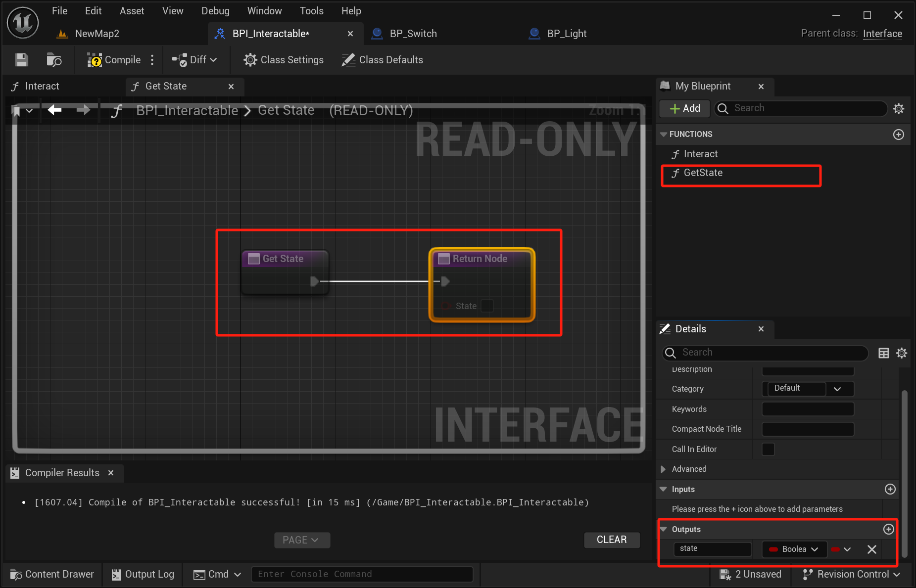This screenshot has height=588, width=916.
Task: Open the container type dropdown for state
Action: (x=841, y=549)
